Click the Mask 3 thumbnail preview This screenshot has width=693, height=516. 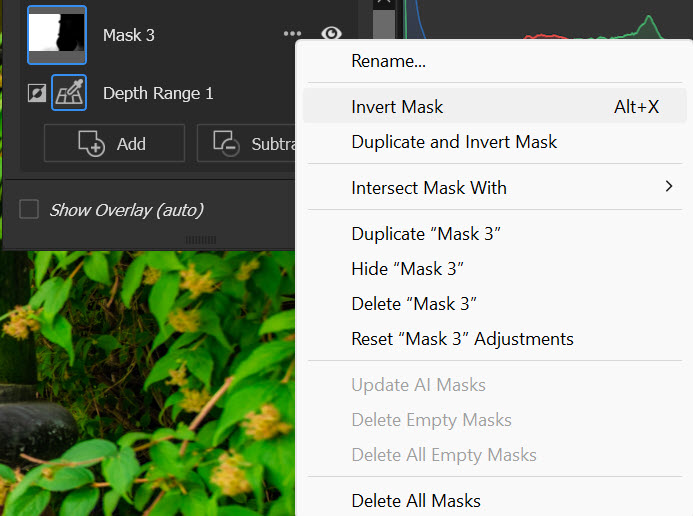coord(57,35)
